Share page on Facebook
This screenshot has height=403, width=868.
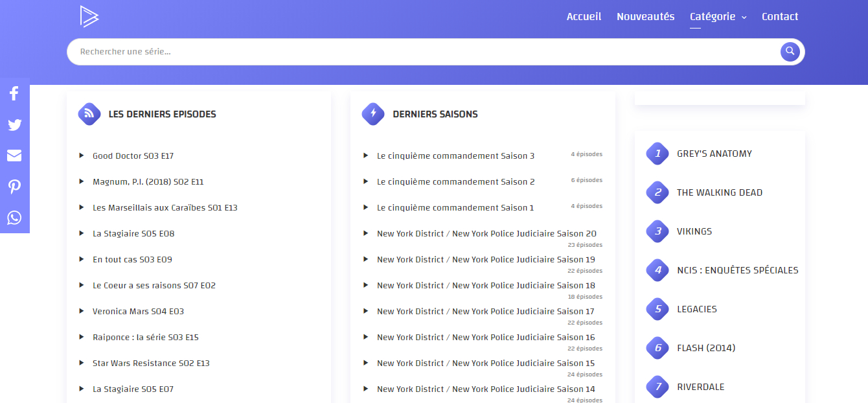pos(14,94)
